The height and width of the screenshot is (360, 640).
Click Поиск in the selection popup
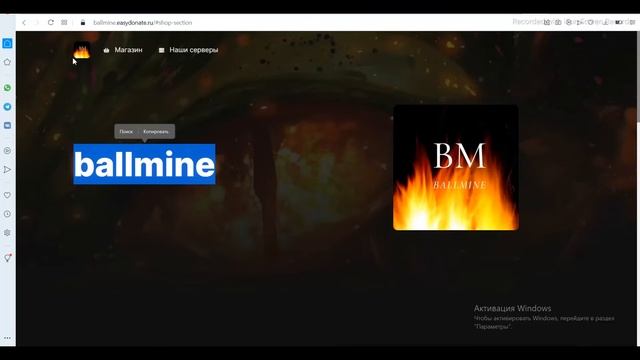(x=126, y=131)
